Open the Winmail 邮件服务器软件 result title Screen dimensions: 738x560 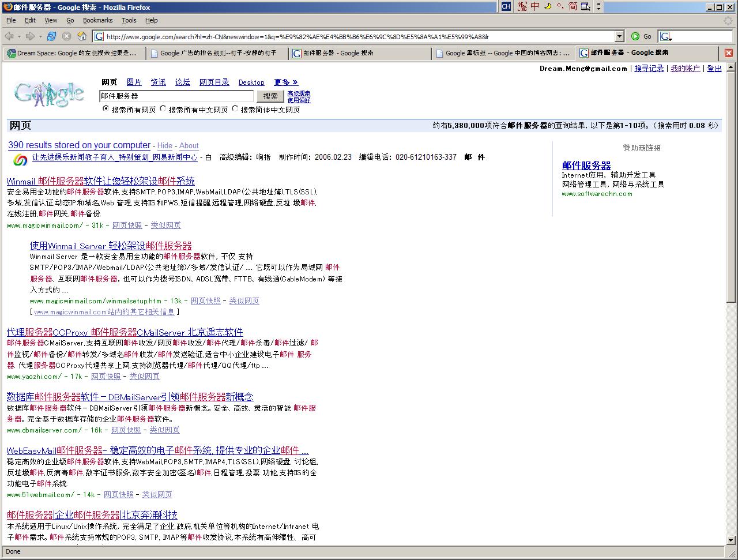(x=101, y=181)
